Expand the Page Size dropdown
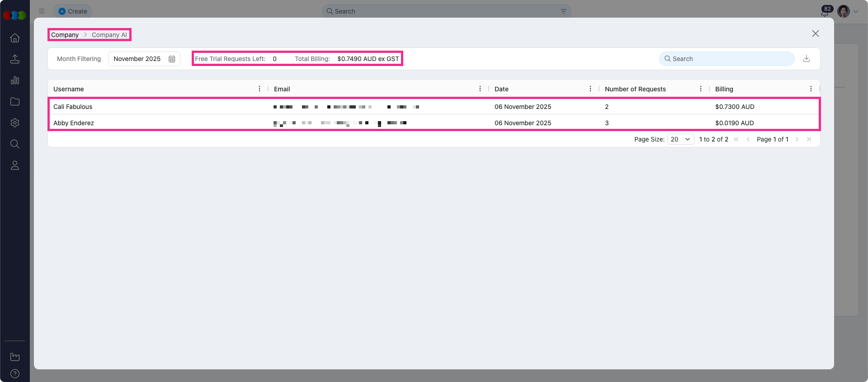Viewport: 868px width, 382px height. click(x=680, y=139)
